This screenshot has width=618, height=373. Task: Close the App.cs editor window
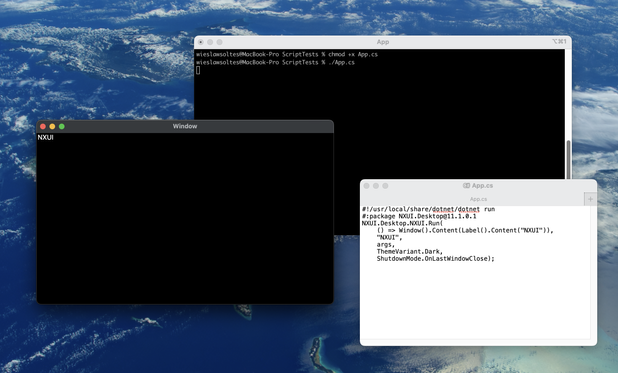(367, 186)
